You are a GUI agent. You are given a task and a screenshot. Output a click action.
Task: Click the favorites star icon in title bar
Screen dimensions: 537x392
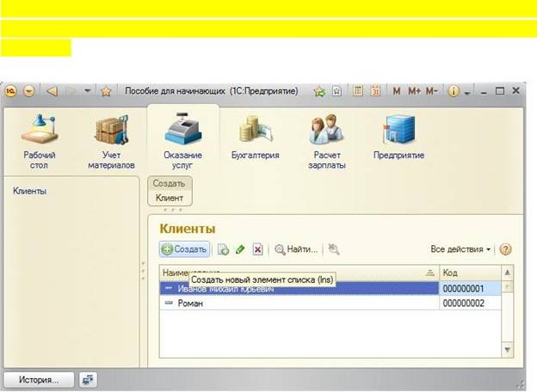(107, 90)
